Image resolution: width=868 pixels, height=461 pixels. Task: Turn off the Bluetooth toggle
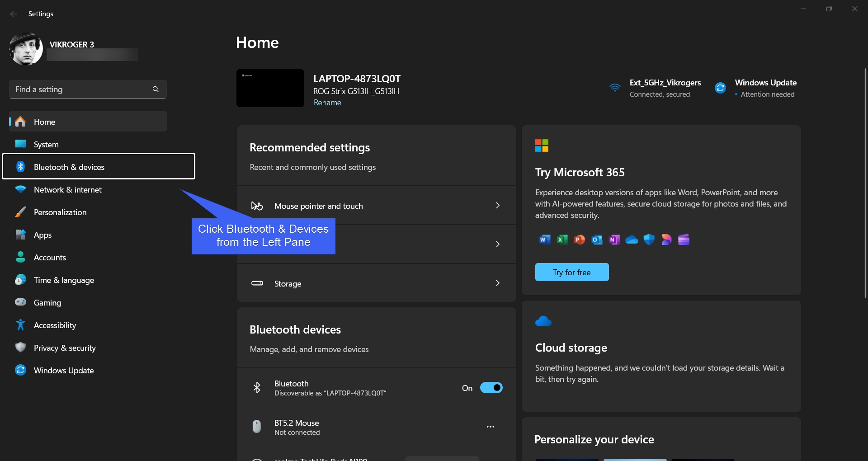491,388
